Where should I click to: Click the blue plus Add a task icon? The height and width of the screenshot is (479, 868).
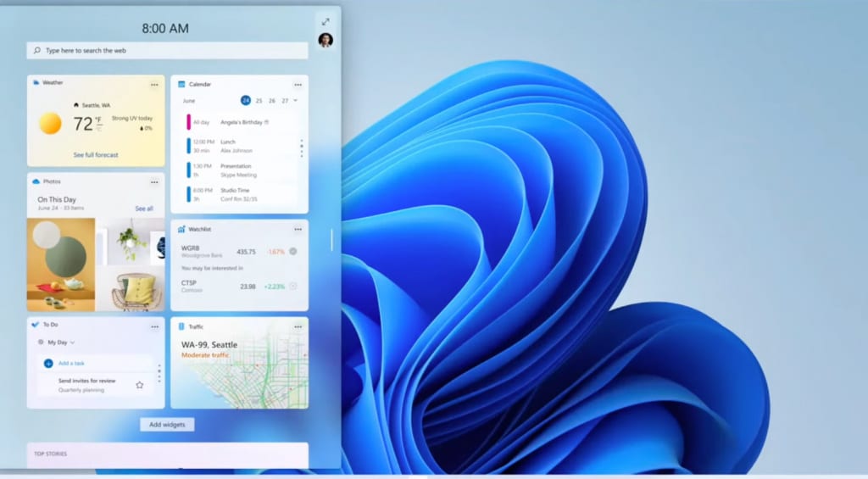[x=48, y=363]
